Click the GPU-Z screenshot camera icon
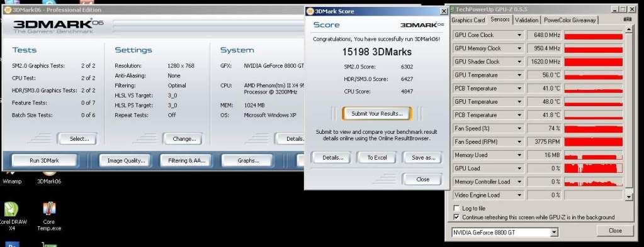 (x=628, y=19)
